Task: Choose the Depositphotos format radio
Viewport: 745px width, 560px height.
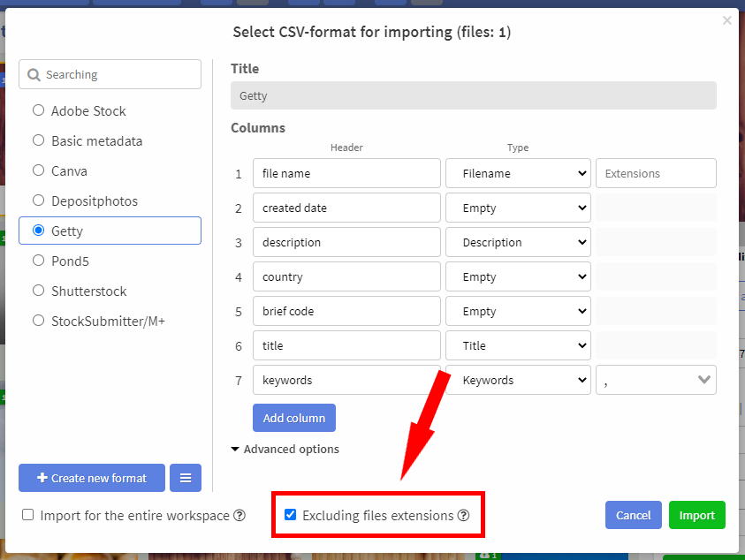Action: (39, 200)
